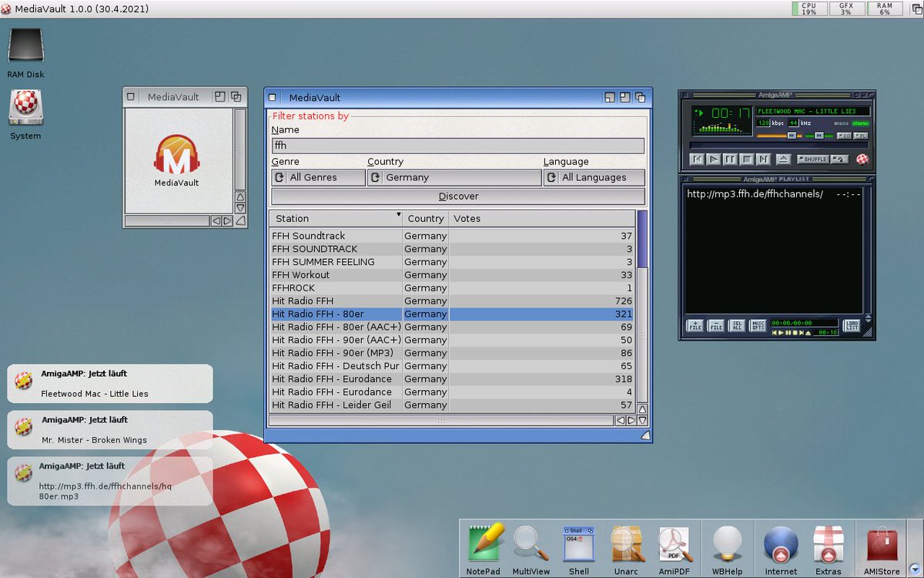This screenshot has width=924, height=578.
Task: Select the MediaVault headphone logo icon
Action: coord(176,160)
